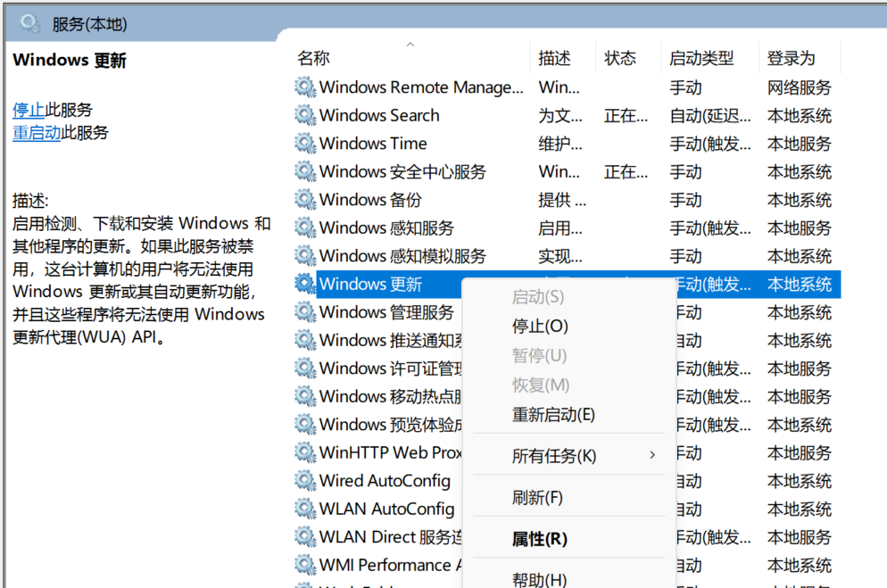Image resolution: width=887 pixels, height=588 pixels.
Task: Click 网络服务 in Windows Remote Management row
Action: [800, 87]
